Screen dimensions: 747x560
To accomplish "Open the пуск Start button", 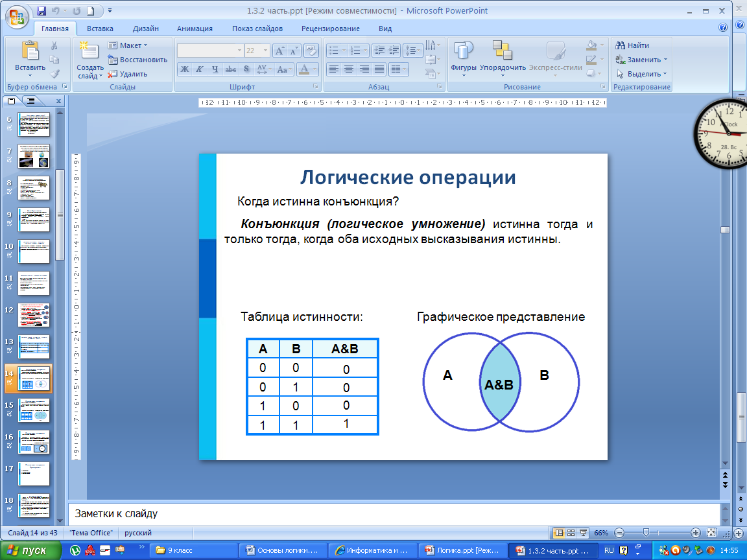I will coord(31,550).
